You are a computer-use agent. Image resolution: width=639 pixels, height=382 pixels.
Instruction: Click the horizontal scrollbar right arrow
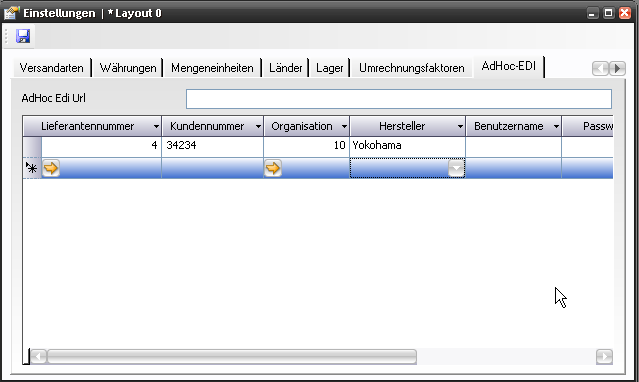click(x=604, y=357)
